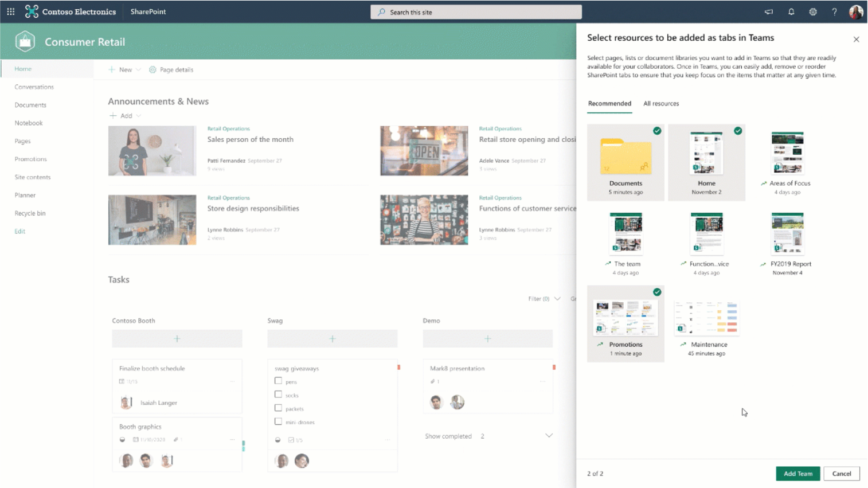Click the SharePoint header link
The image size is (868, 488).
pos(148,11)
